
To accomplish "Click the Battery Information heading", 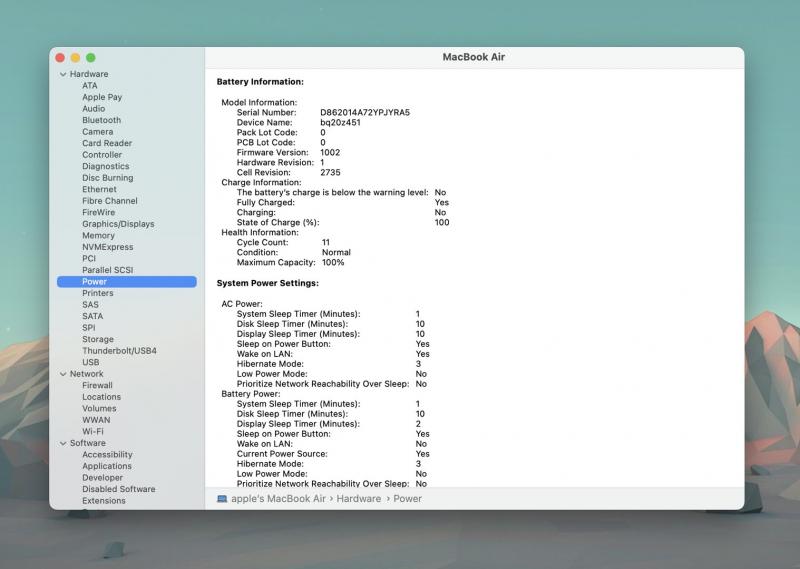I will click(x=260, y=82).
